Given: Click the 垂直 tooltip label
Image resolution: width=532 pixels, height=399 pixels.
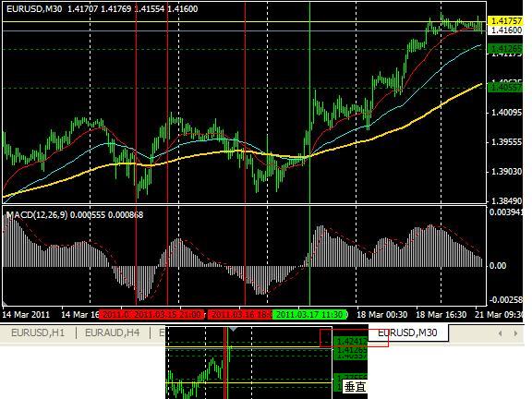Looking at the screenshot, I should tap(355, 387).
